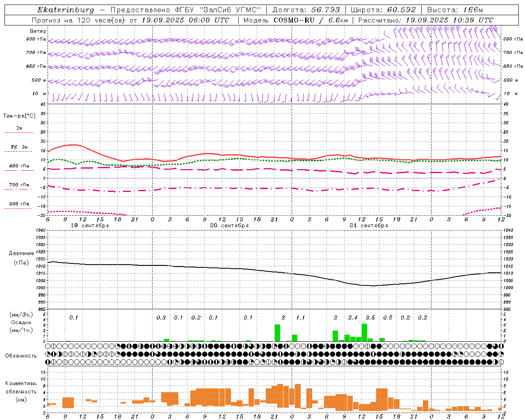Screen dimensions: 525x420
Task: Click the 'Облачность' cloudiness label
Action: (21, 356)
